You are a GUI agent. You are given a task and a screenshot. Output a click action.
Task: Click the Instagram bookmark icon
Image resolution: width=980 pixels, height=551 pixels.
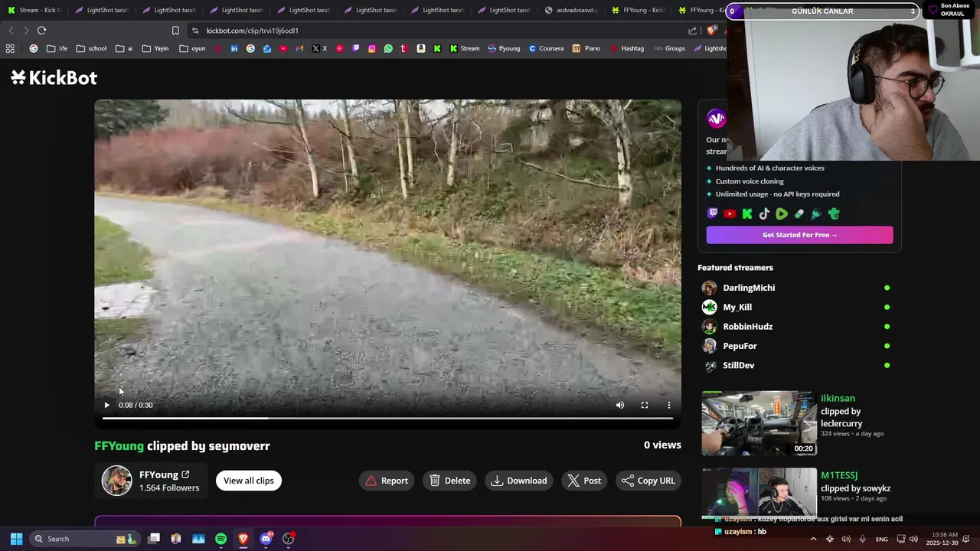point(372,48)
